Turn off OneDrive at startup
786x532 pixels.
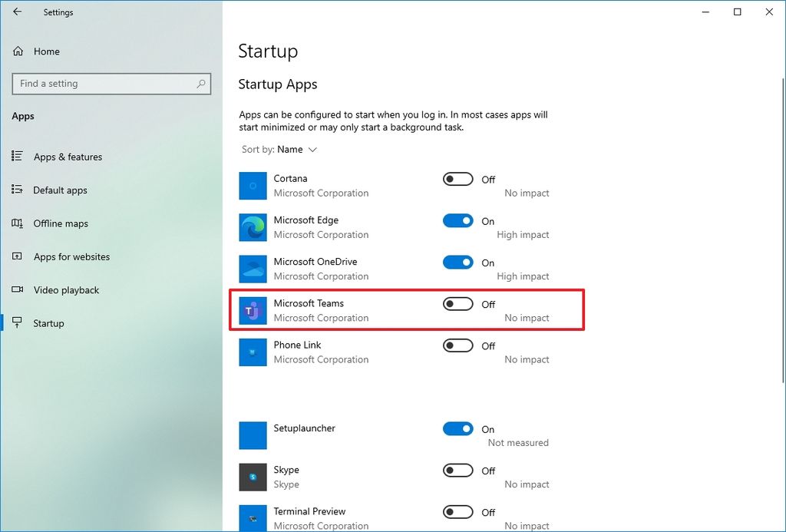(x=457, y=262)
